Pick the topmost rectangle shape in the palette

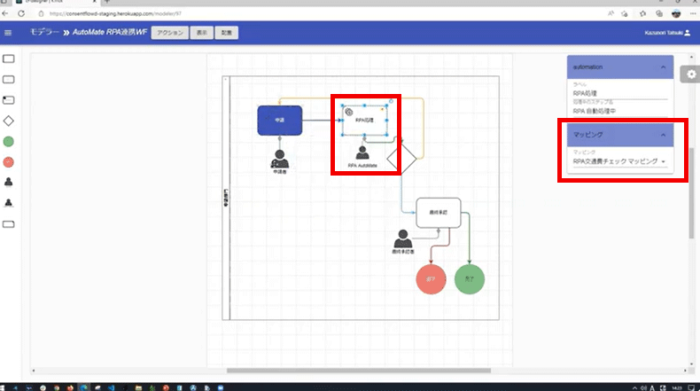(8, 59)
